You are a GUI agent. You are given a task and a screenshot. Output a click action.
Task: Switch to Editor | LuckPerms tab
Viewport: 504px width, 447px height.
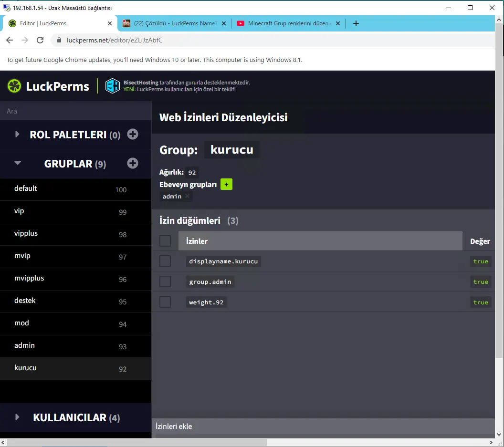[x=60, y=23]
